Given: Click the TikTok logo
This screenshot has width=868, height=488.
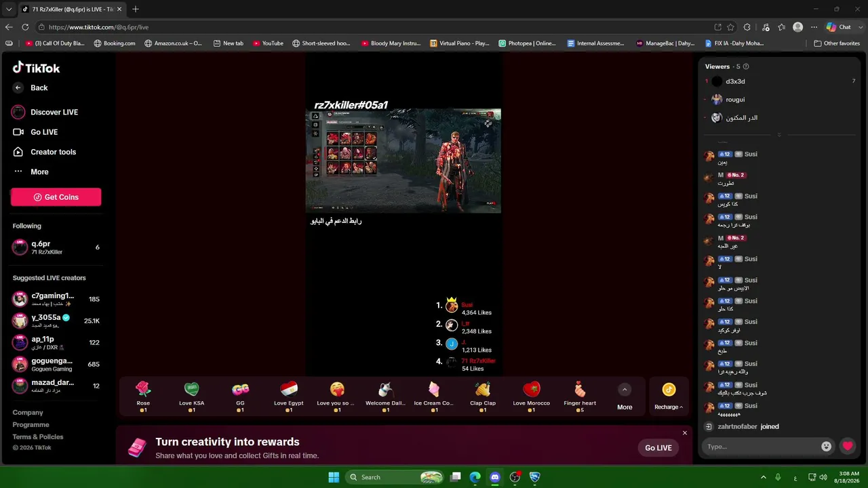Looking at the screenshot, I should click(x=37, y=68).
